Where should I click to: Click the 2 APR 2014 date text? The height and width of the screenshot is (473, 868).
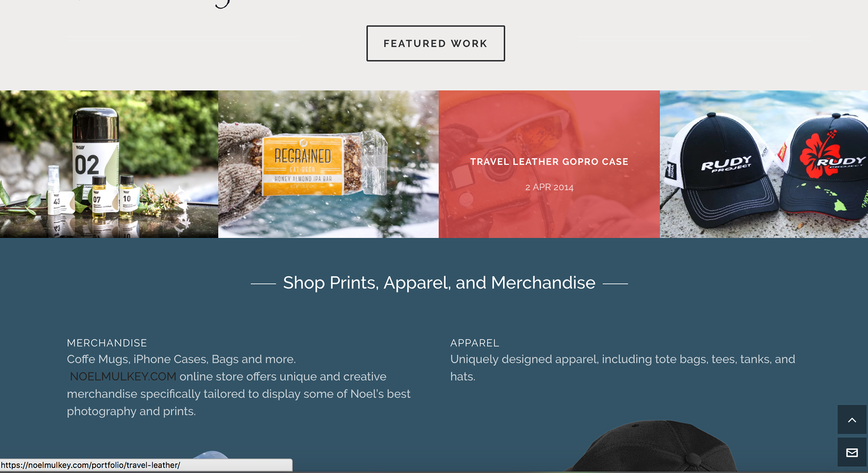click(549, 187)
